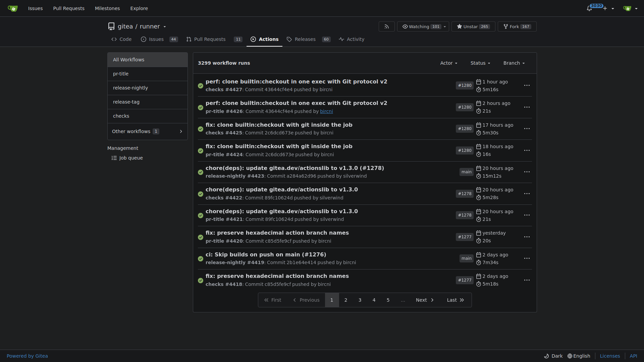Switch to the repository Pull Requests tab
This screenshot has width=644, height=362.
[x=214, y=39]
